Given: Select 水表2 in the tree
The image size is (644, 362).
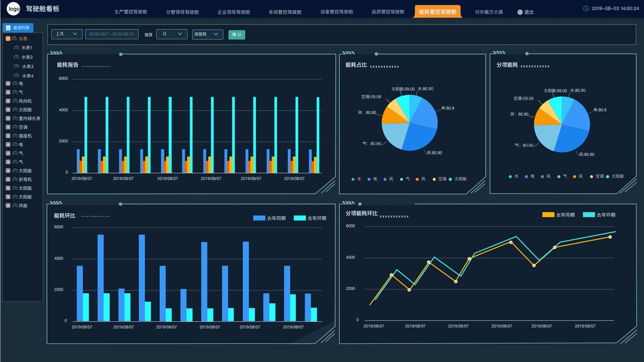Looking at the screenshot, I should pos(27,57).
